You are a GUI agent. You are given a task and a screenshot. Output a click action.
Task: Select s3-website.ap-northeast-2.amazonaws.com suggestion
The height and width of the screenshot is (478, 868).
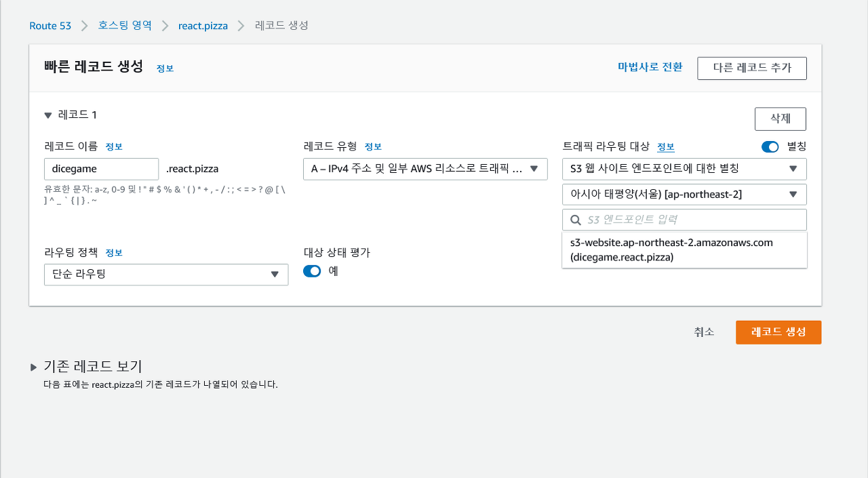[x=684, y=250]
